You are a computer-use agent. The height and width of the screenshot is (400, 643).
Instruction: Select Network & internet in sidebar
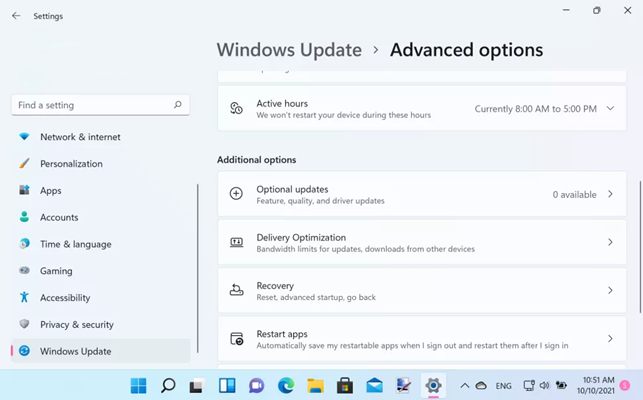101,137
